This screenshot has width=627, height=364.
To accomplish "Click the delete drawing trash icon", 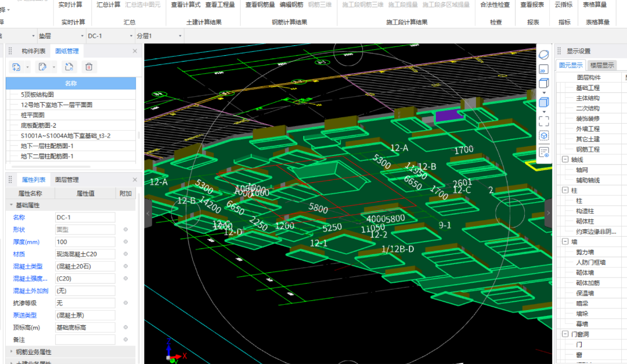I will tap(89, 67).
